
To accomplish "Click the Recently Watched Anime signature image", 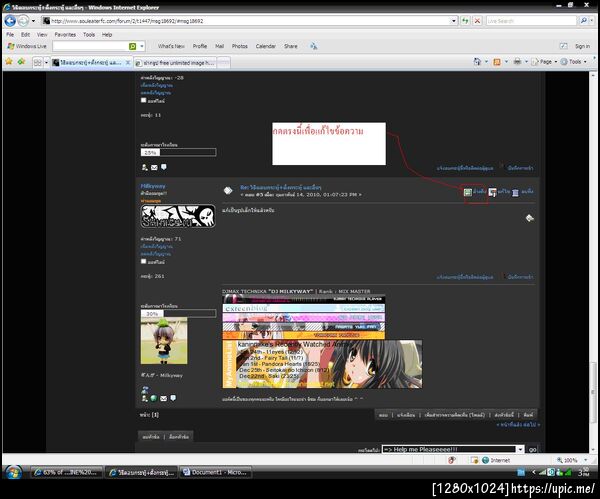I will coord(322,364).
